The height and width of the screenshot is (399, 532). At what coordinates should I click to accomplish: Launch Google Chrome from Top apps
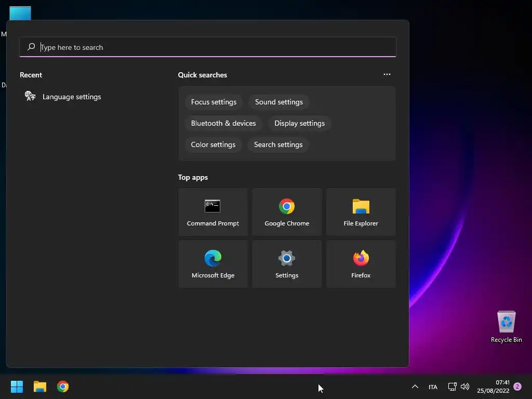pos(287,212)
